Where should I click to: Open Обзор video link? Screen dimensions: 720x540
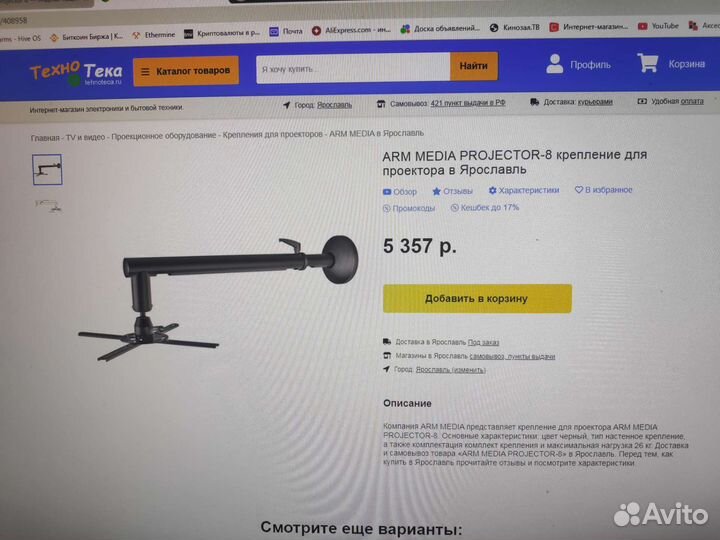400,192
